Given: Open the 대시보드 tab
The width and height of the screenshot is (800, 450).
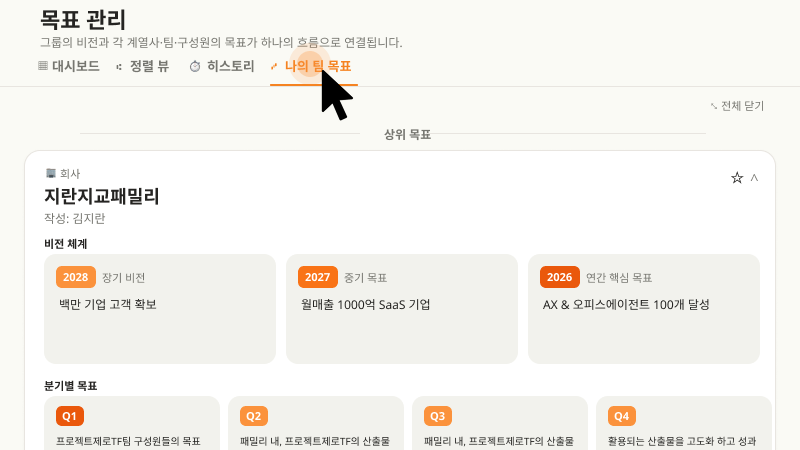Looking at the screenshot, I should (x=68, y=67).
